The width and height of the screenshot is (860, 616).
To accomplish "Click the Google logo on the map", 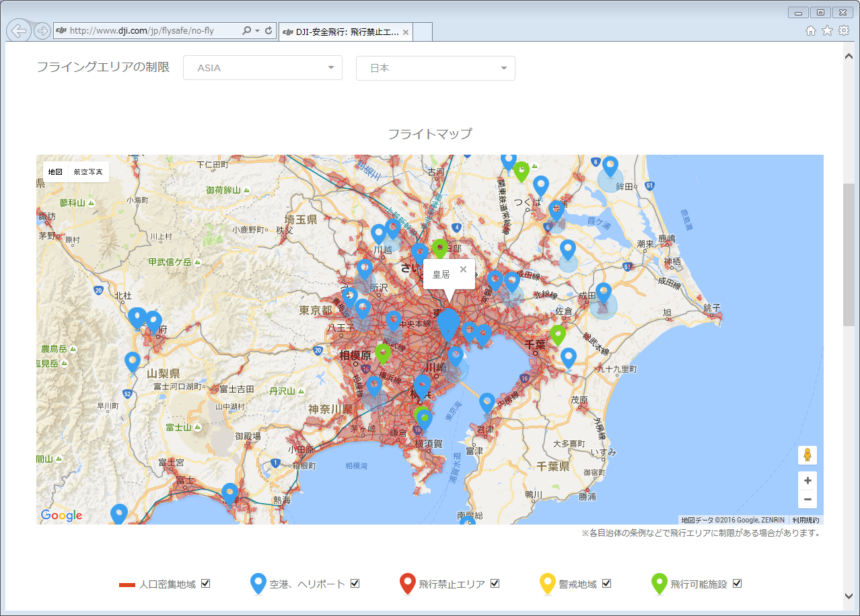I will pos(61,516).
